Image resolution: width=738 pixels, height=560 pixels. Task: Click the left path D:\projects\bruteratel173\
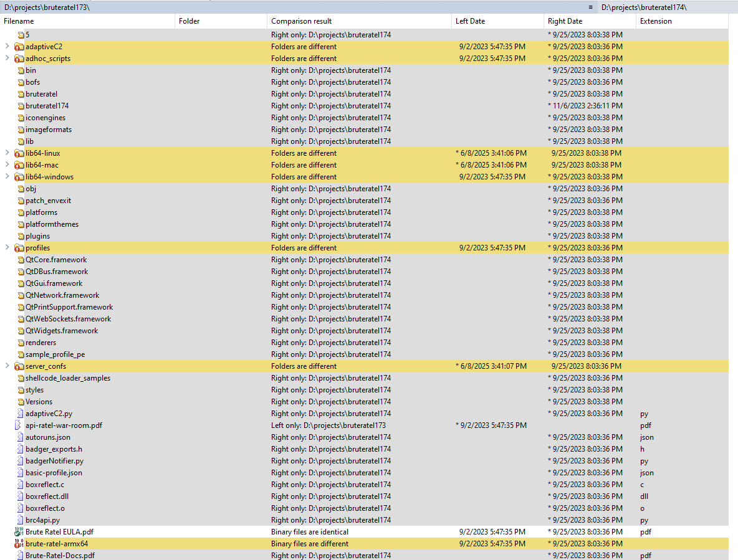click(47, 7)
